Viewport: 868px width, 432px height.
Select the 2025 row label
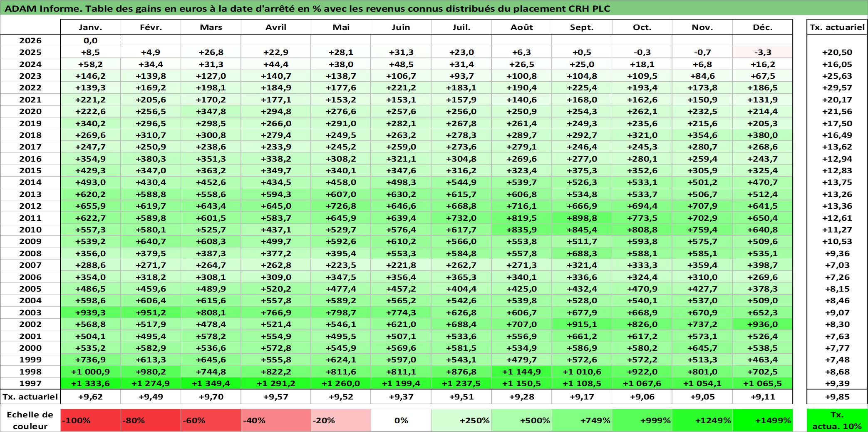click(x=30, y=52)
